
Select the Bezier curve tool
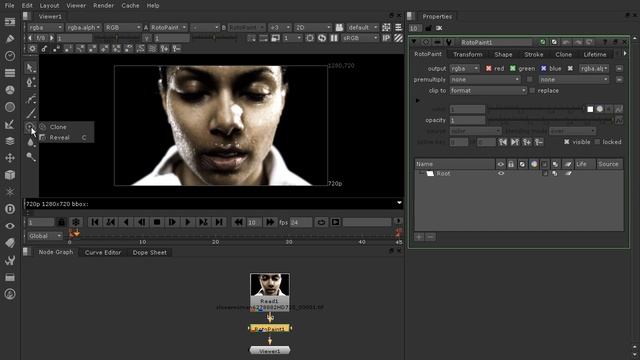[x=31, y=98]
